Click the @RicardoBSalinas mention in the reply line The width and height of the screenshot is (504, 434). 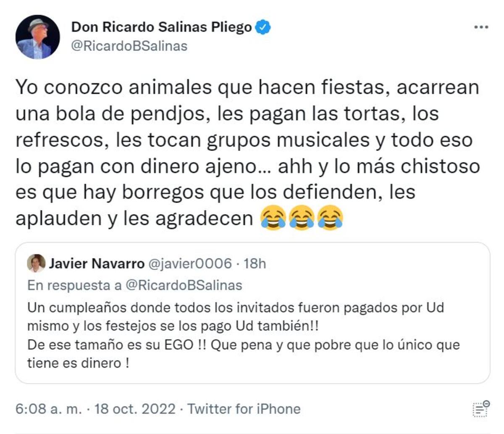[x=184, y=285]
